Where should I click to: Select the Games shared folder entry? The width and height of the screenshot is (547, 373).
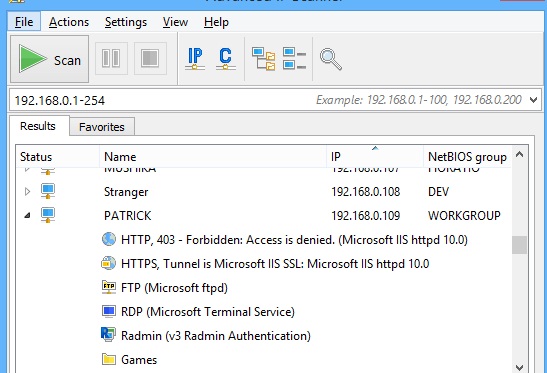(x=139, y=360)
